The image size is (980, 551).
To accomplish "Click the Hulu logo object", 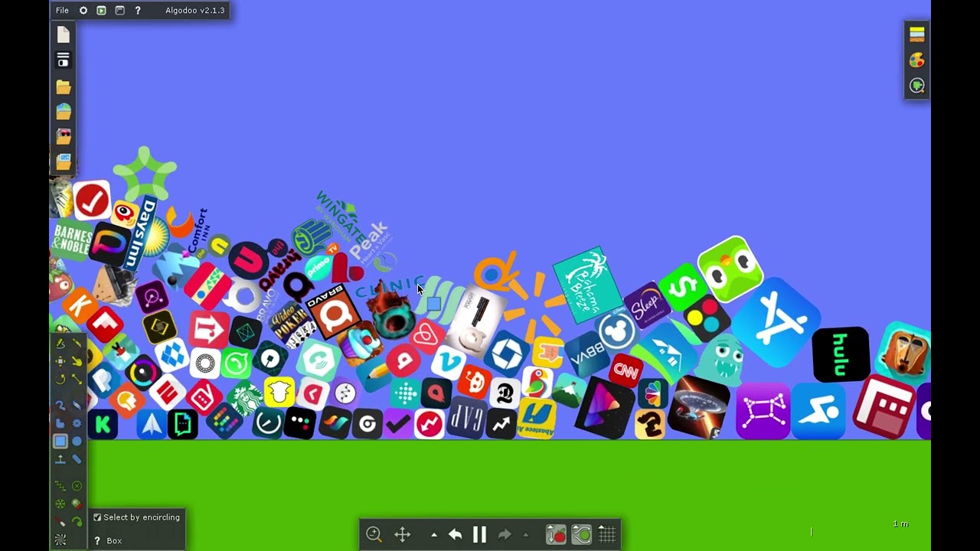I will point(841,354).
